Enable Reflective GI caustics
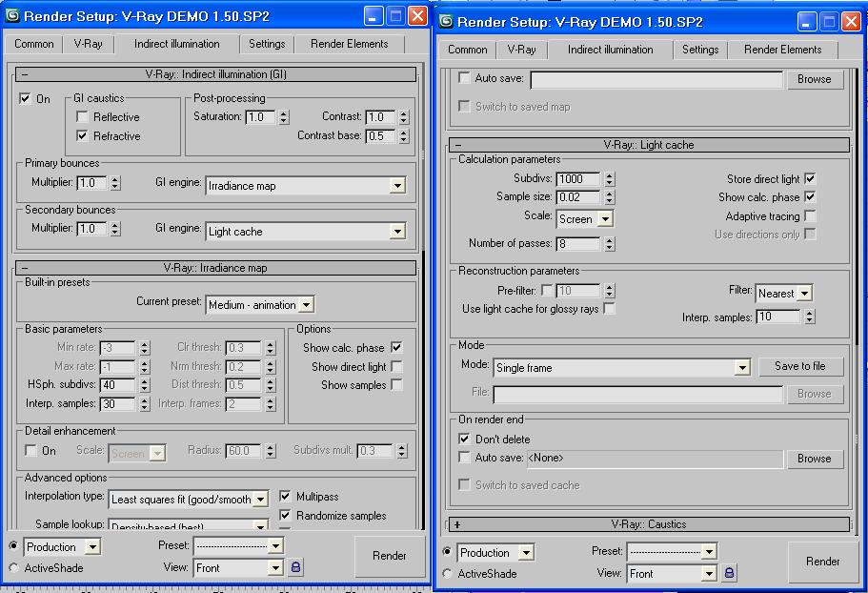868x593 pixels. [82, 116]
